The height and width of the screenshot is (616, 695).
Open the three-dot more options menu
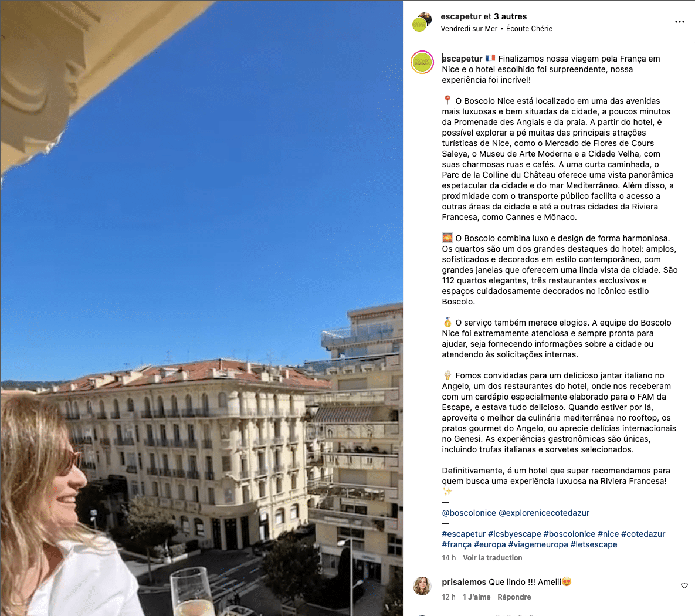tap(680, 22)
